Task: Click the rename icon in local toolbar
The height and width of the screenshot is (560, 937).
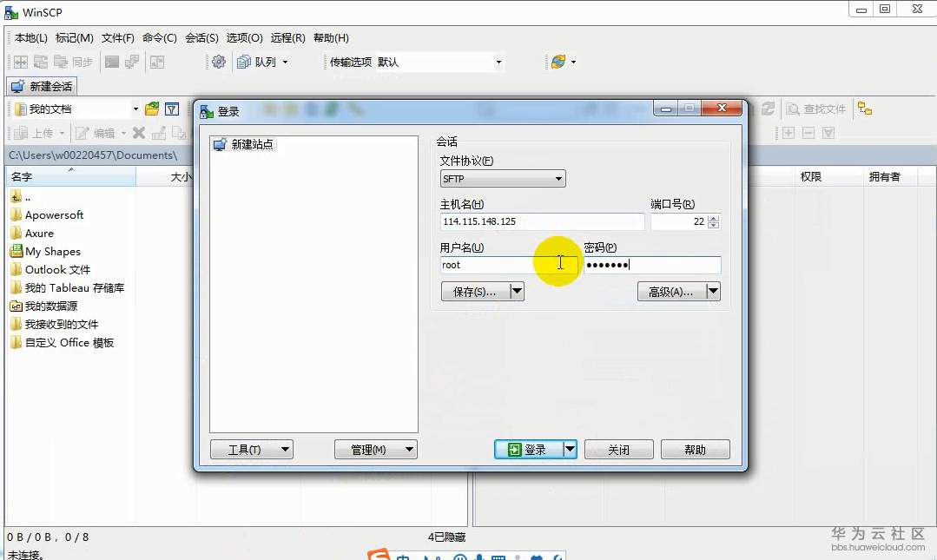Action: (158, 133)
